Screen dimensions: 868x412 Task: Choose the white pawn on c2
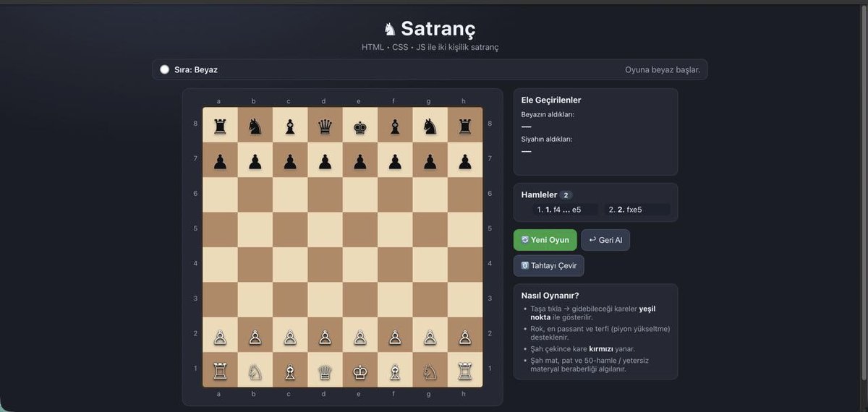(x=290, y=337)
